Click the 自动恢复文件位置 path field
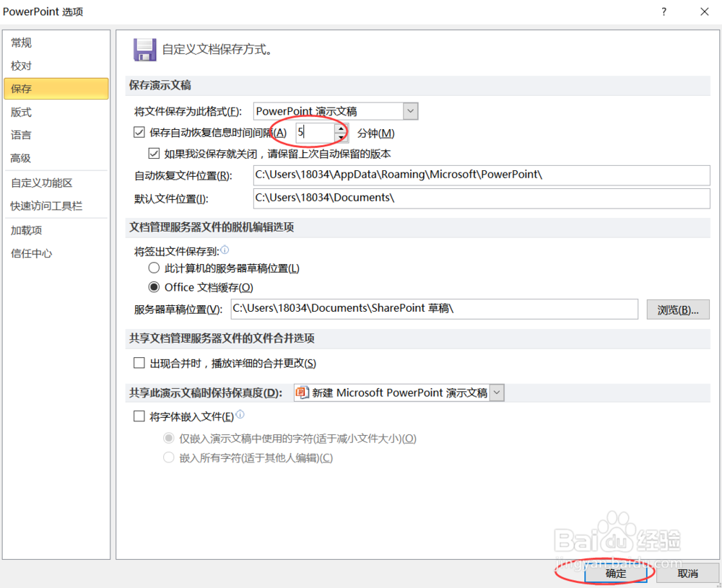 [482, 175]
